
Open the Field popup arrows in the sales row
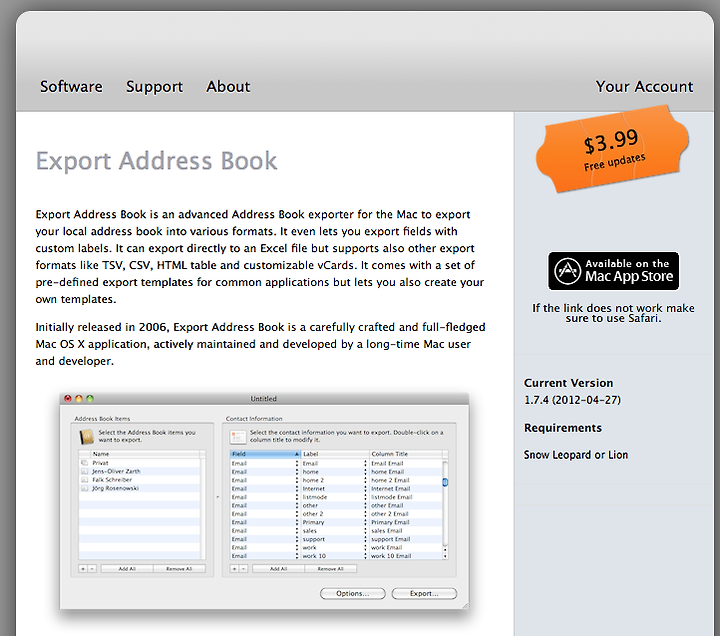point(297,530)
